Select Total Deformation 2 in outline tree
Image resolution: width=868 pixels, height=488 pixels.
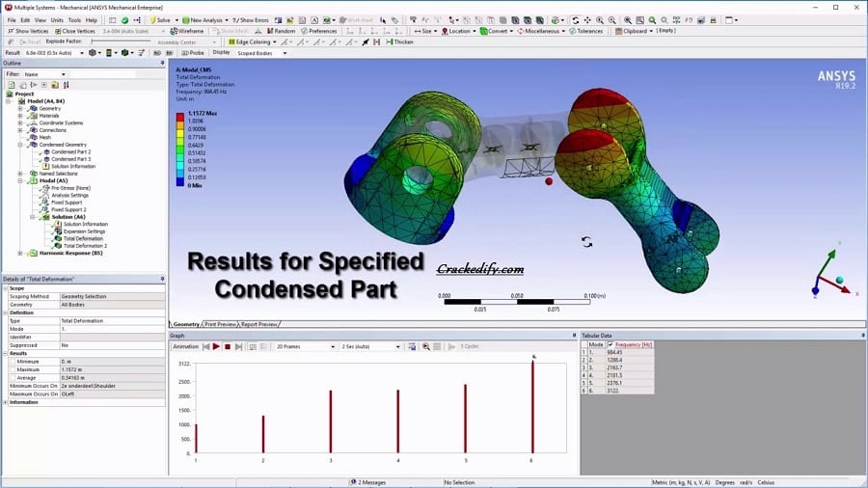coord(85,246)
